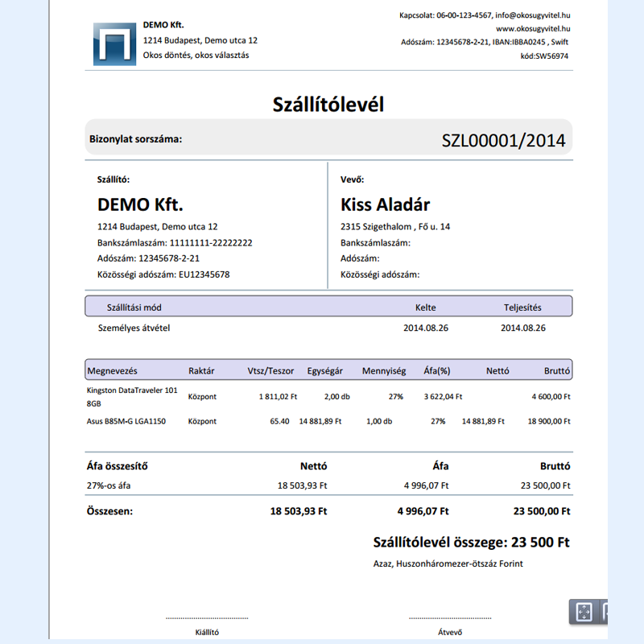
Task: Click the Szállítási mód header
Action: coord(134,307)
